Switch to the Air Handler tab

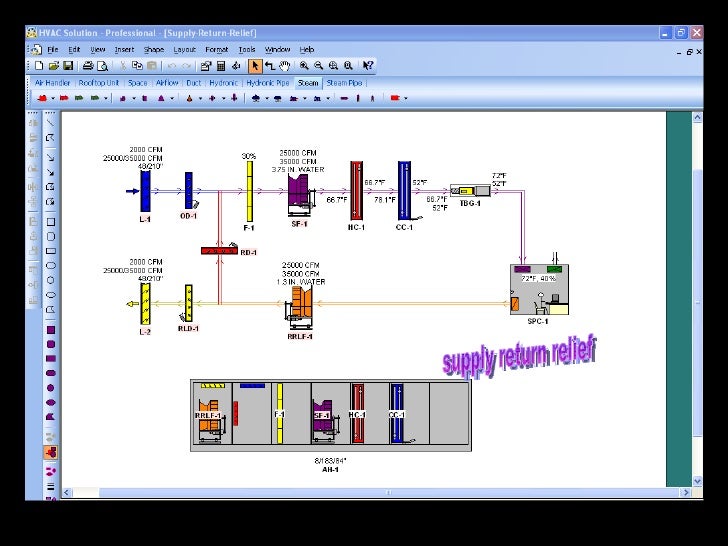coord(52,83)
